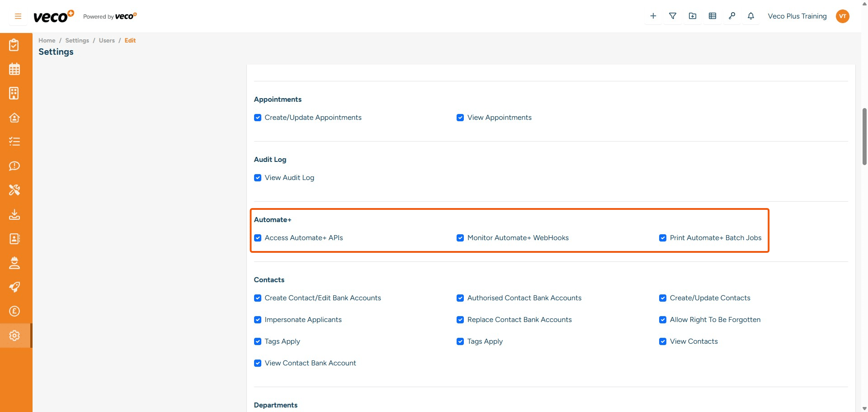Click the key icon in top toolbar
Viewport: 868px width, 412px height.
(731, 16)
